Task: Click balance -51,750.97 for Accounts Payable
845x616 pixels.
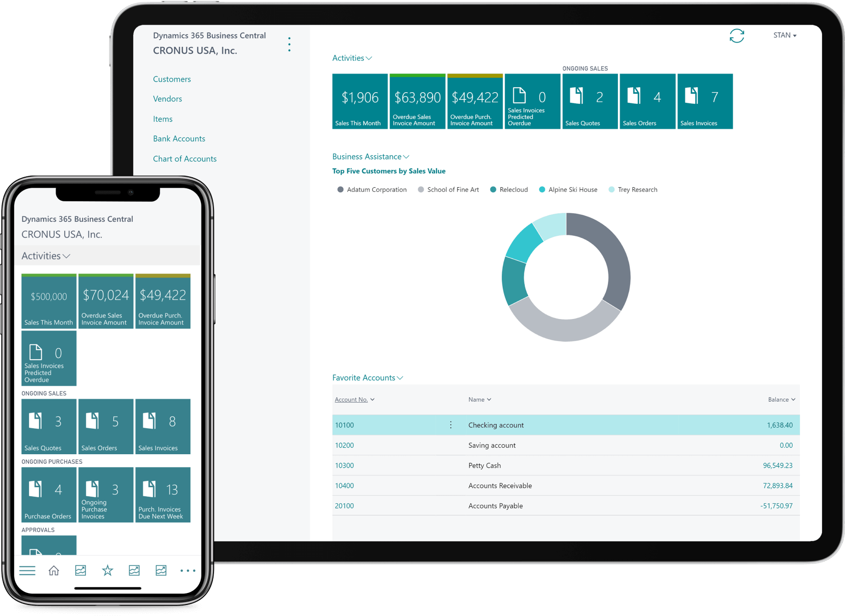Action: coord(776,506)
